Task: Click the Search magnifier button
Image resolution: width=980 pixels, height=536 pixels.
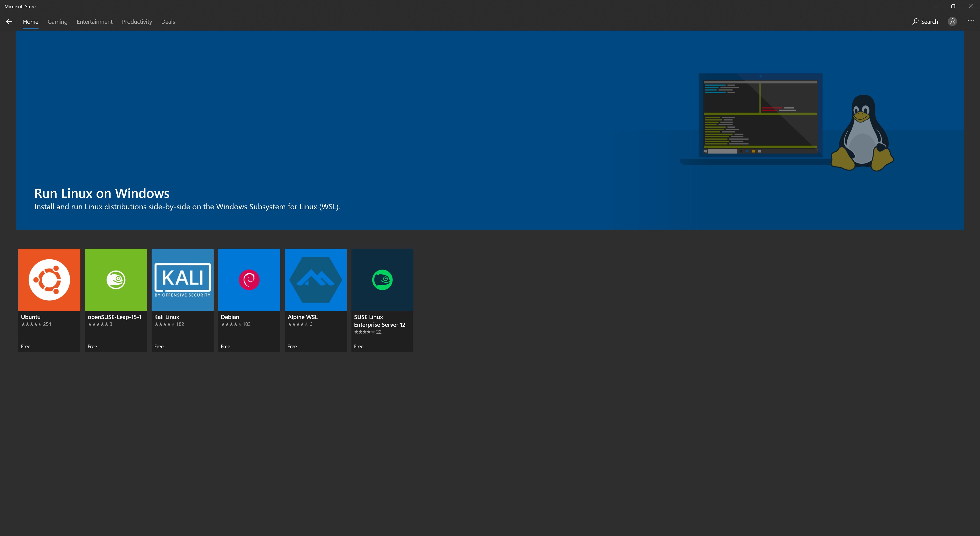Action: point(925,22)
